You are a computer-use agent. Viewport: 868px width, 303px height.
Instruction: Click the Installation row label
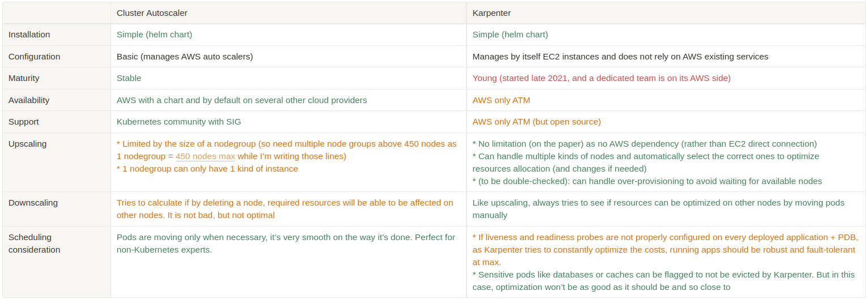(29, 35)
